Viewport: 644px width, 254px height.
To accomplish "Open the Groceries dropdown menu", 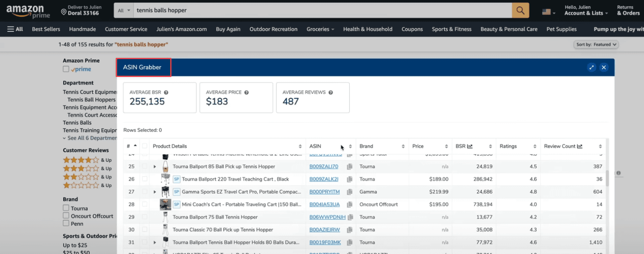I will click(x=320, y=29).
